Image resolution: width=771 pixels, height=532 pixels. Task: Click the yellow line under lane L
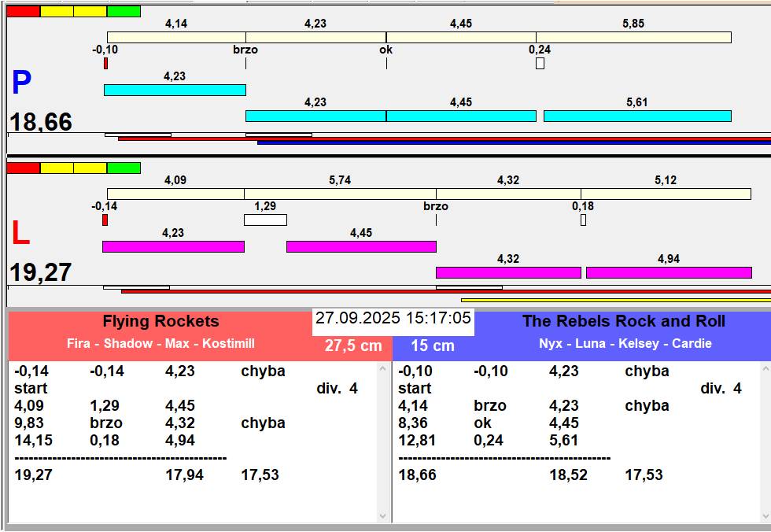[616, 300]
